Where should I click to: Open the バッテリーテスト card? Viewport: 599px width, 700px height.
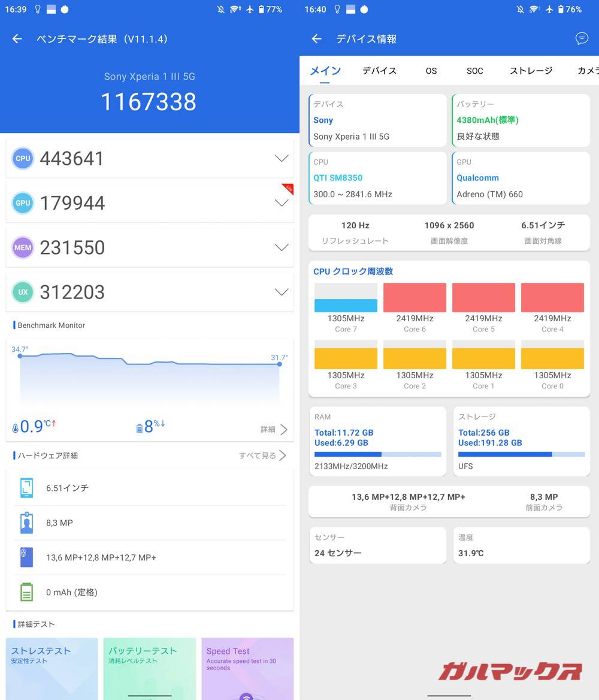click(150, 668)
